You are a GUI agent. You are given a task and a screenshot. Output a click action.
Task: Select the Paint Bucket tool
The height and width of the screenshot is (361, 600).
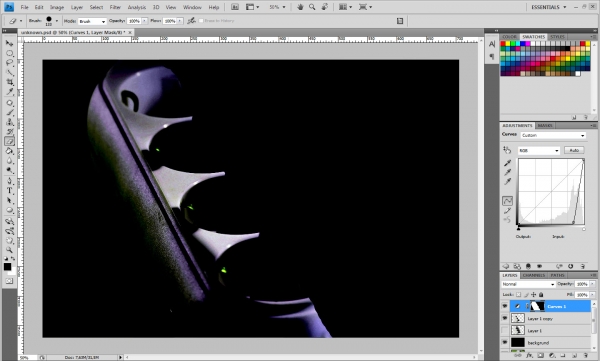pyautogui.click(x=10, y=151)
